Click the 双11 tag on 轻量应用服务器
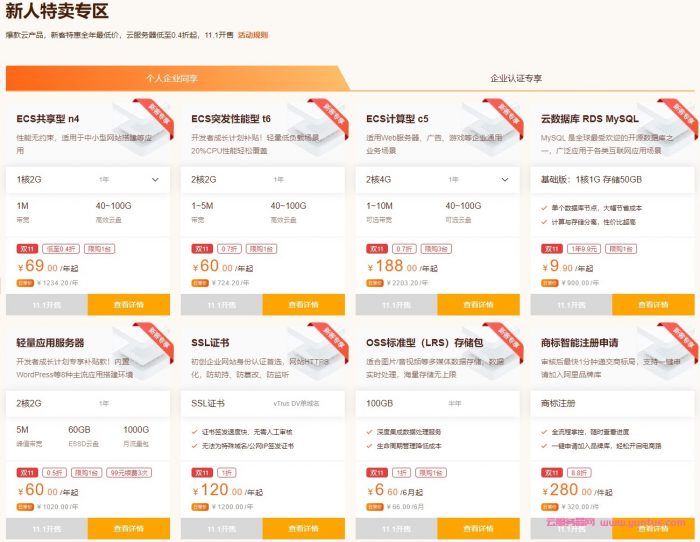 (x=27, y=472)
